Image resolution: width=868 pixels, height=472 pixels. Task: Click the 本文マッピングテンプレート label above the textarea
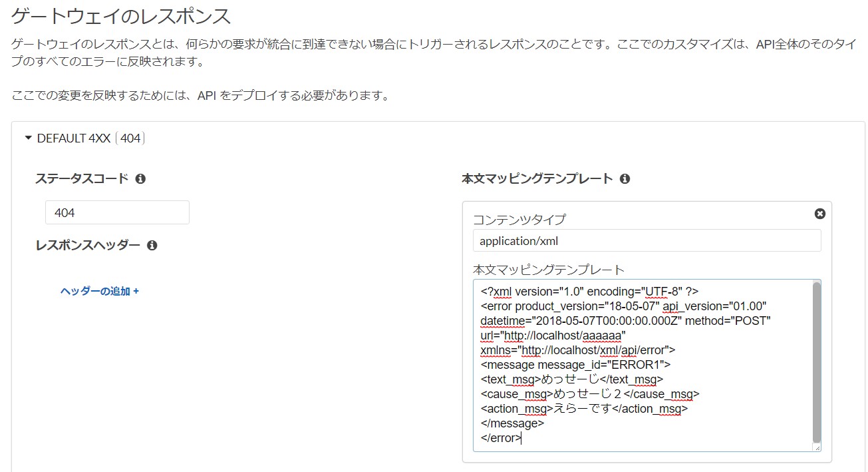(x=549, y=270)
